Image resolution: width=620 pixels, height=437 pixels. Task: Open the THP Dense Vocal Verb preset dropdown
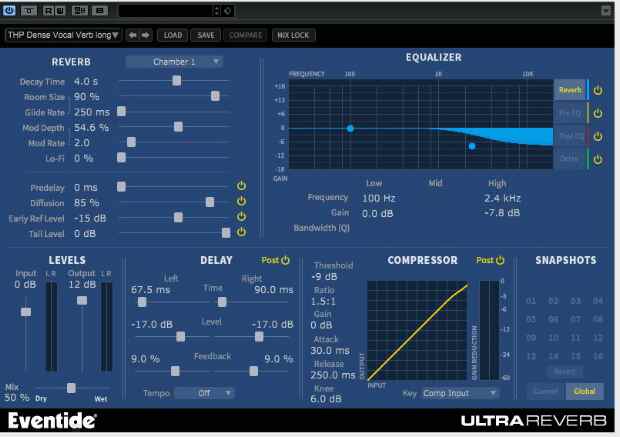(62, 35)
